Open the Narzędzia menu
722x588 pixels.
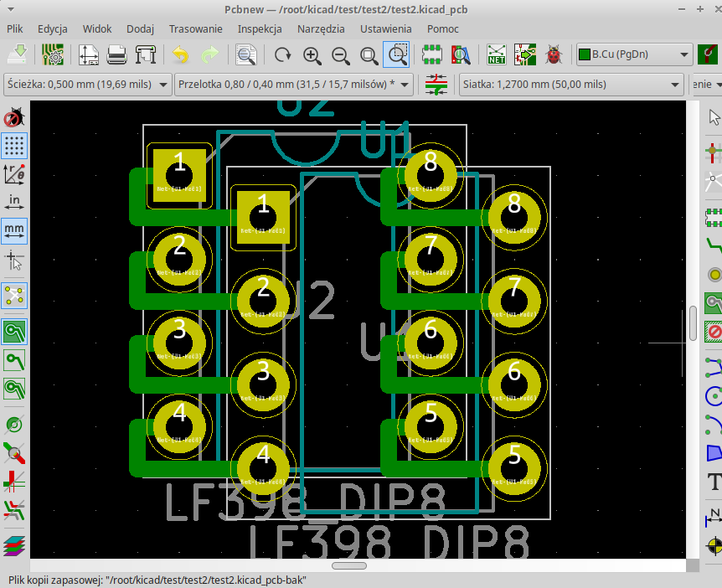coord(321,28)
